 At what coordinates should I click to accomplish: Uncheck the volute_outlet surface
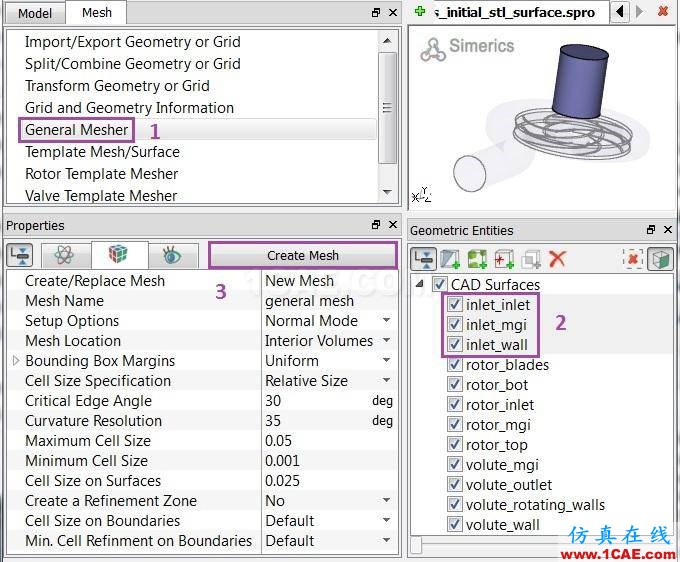454,484
